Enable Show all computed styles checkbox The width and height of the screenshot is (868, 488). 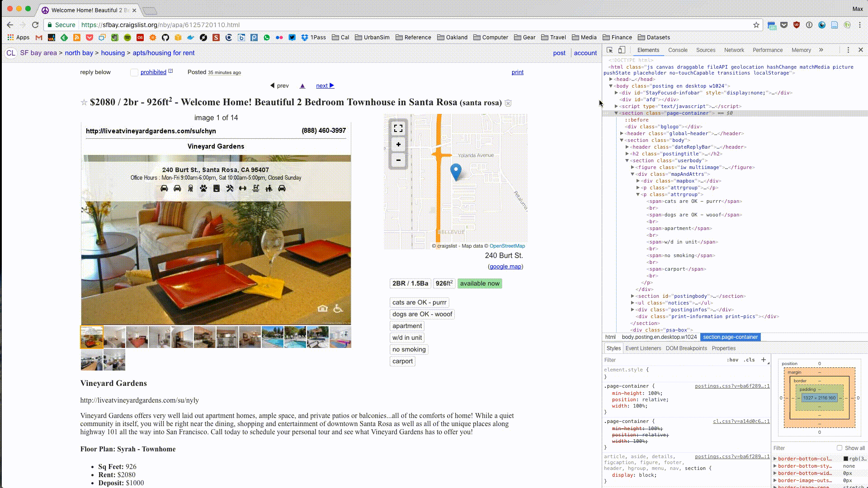[x=840, y=448]
